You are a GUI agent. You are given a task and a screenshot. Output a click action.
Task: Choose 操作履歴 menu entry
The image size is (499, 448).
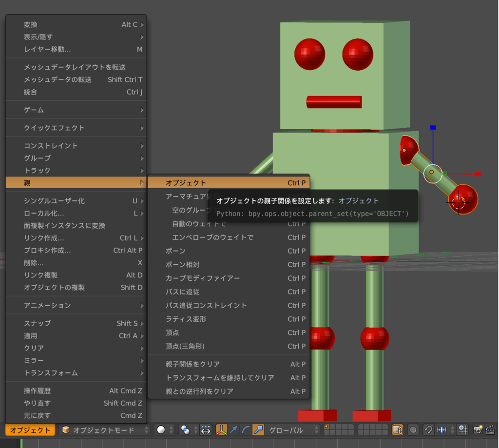click(76, 390)
